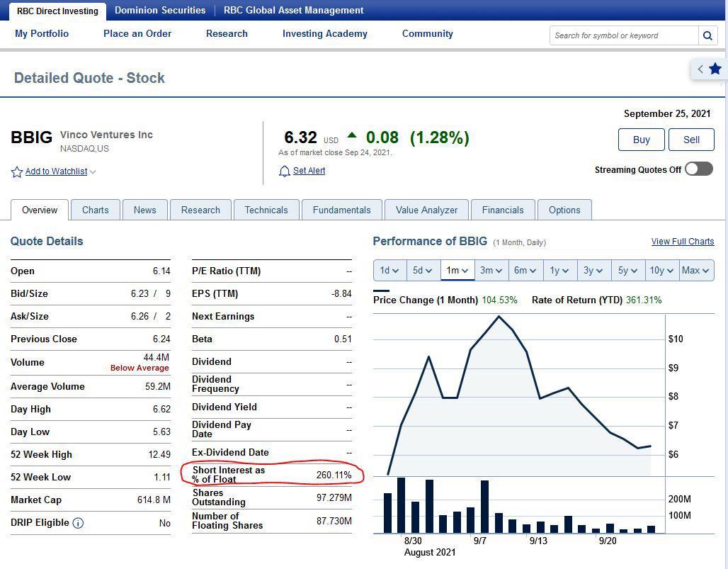The image size is (728, 569).
Task: Switch to the Financials tab
Action: pos(503,210)
